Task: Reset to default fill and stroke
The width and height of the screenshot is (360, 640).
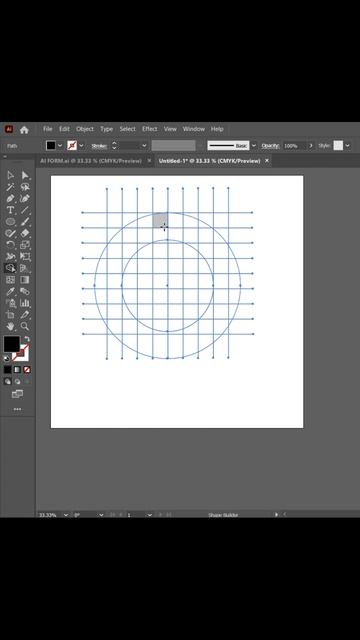Action: (7, 359)
